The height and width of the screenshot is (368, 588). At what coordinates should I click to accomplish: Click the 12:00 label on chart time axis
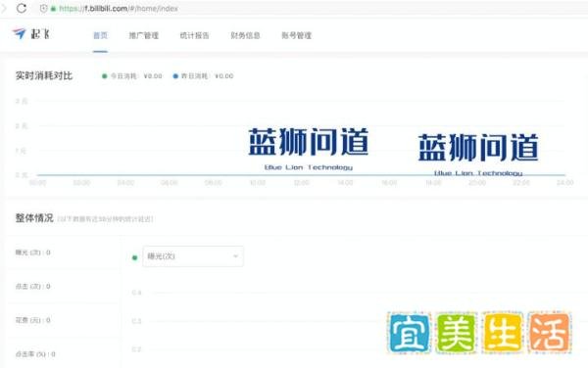[301, 183]
